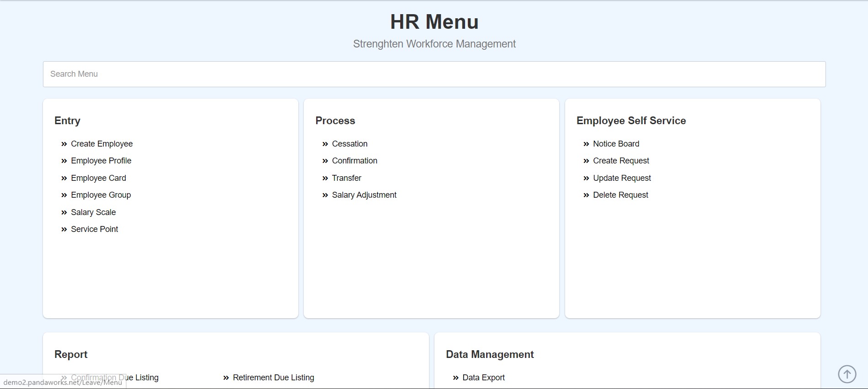Select Salary Adjustment
868x389 pixels.
click(364, 195)
